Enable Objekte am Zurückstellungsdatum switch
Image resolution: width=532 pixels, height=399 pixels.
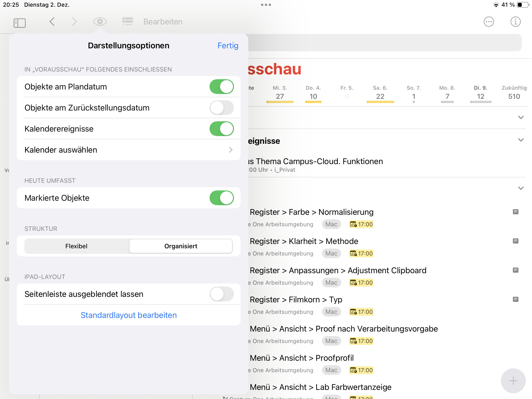pyautogui.click(x=221, y=108)
